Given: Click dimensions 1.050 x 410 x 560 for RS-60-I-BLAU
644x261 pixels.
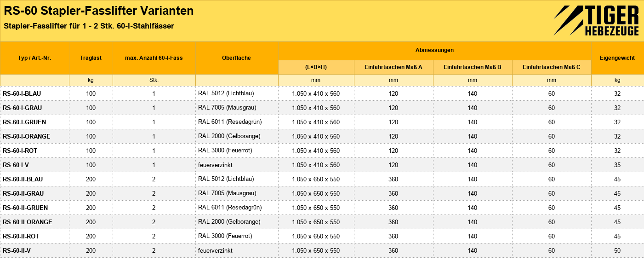Looking at the screenshot, I should click(316, 93).
